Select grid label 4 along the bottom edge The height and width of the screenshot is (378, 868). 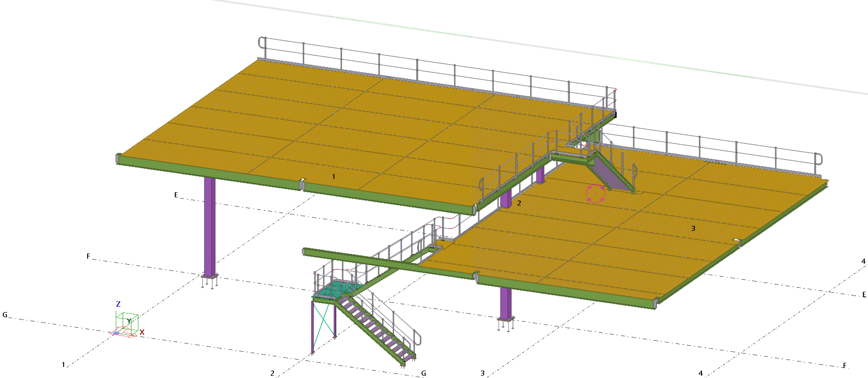pyautogui.click(x=701, y=373)
